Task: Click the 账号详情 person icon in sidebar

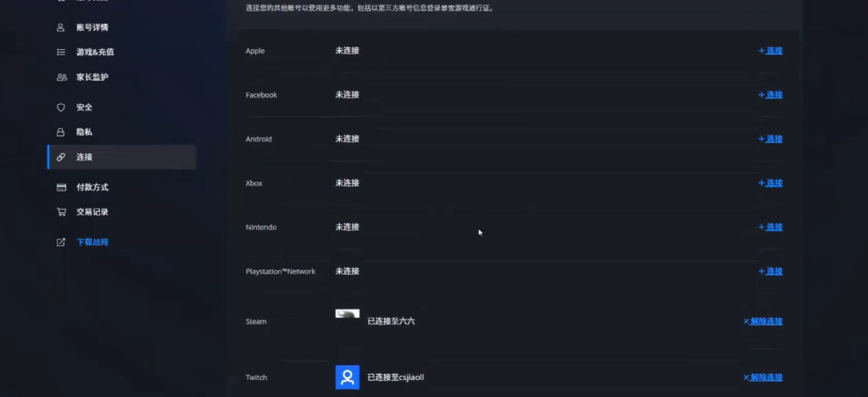Action: tap(61, 27)
